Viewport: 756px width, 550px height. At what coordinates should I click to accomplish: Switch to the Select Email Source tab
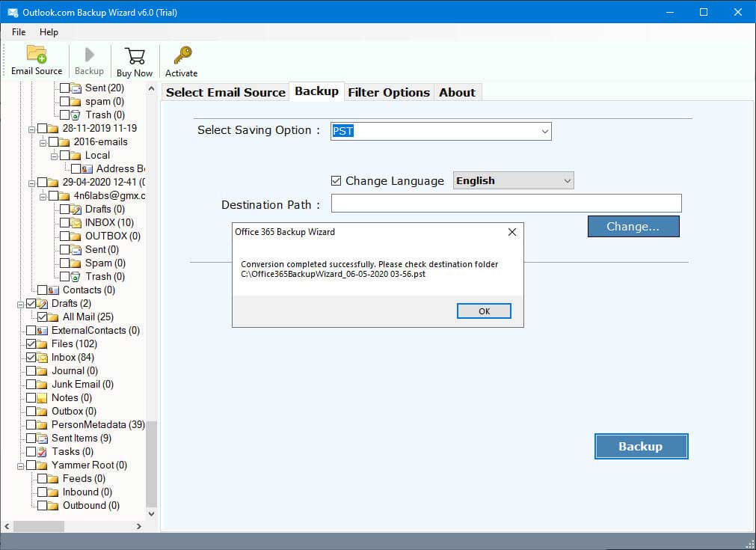(226, 92)
